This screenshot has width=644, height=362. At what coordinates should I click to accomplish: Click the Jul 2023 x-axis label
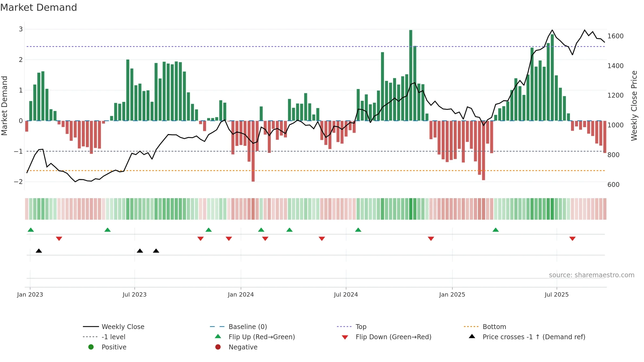[135, 294]
